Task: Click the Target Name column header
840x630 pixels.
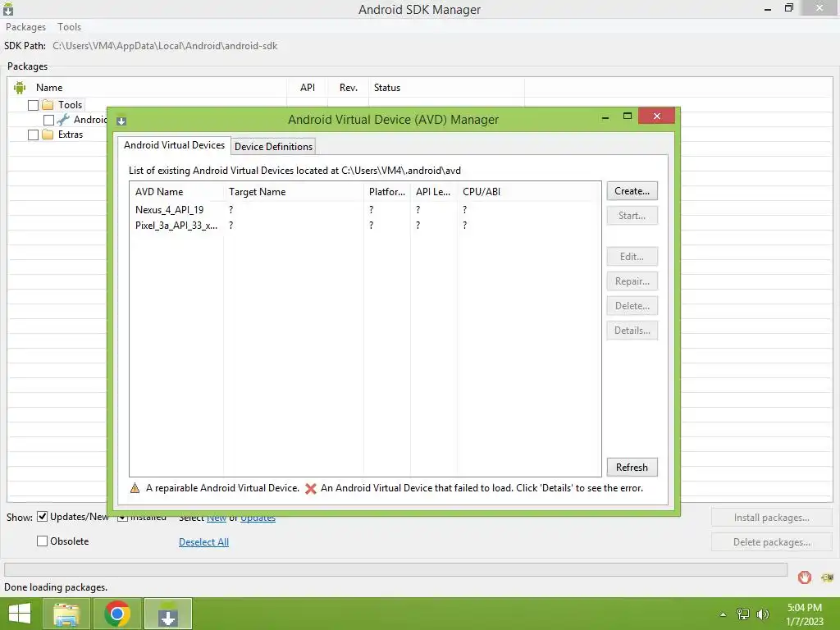Action: 294,192
